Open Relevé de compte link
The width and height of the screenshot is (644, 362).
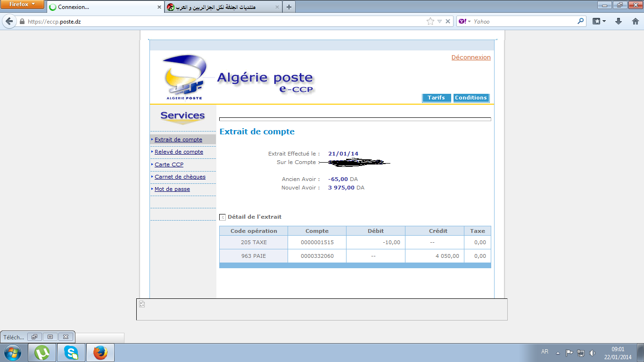[x=179, y=152]
